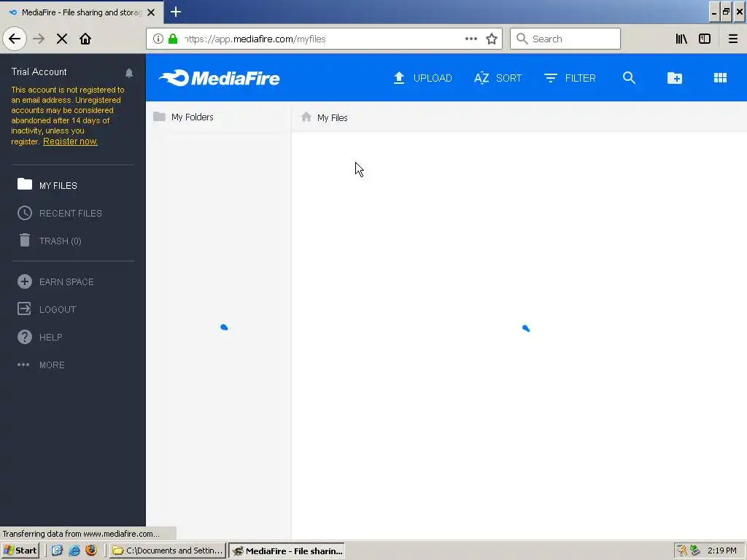Open Help in sidebar
747x560 pixels.
pos(40,337)
